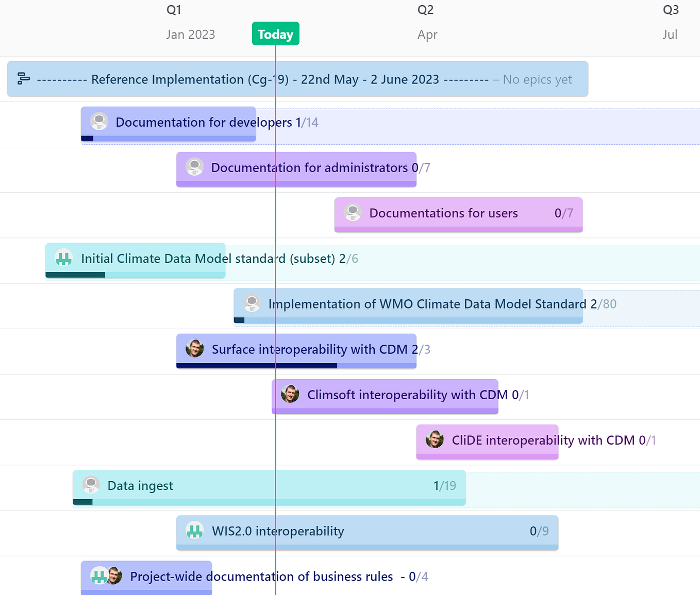Click the avatar on Documentation for developers epic
700x595 pixels.
pos(98,122)
